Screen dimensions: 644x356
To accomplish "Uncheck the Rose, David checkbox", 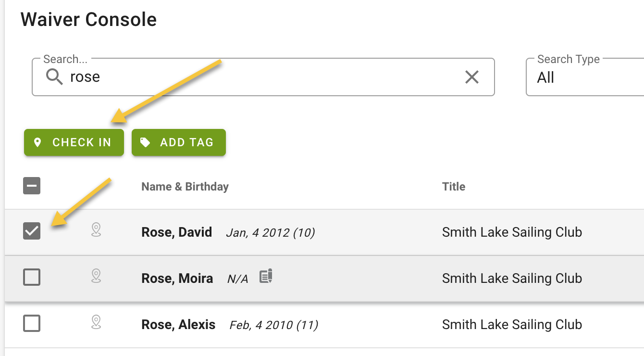I will coord(32,231).
